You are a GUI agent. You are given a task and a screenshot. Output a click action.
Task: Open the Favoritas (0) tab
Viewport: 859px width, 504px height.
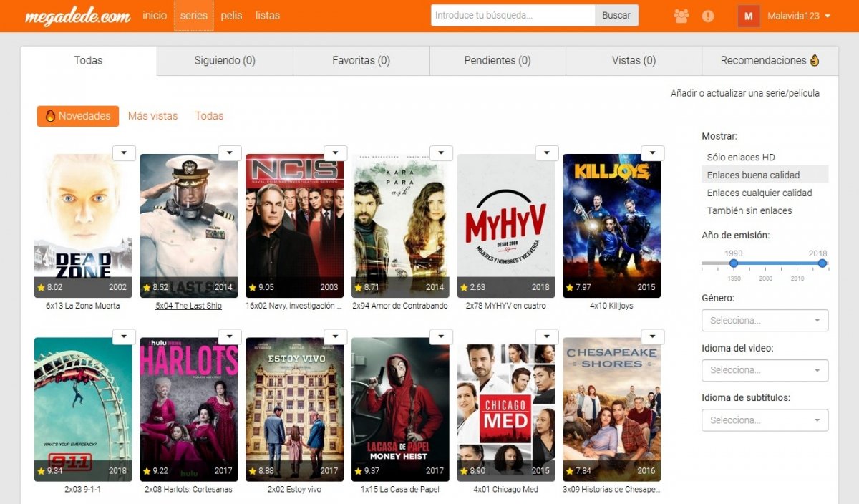(x=361, y=61)
